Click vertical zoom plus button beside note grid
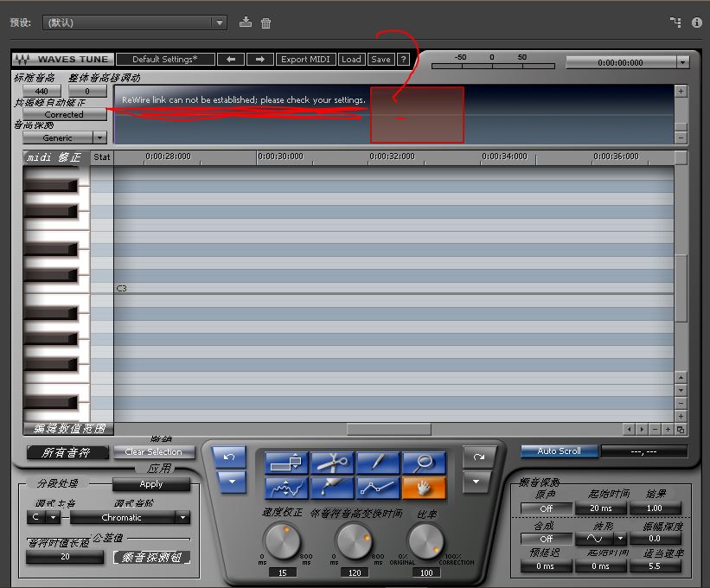This screenshot has height=588, width=710. (681, 417)
